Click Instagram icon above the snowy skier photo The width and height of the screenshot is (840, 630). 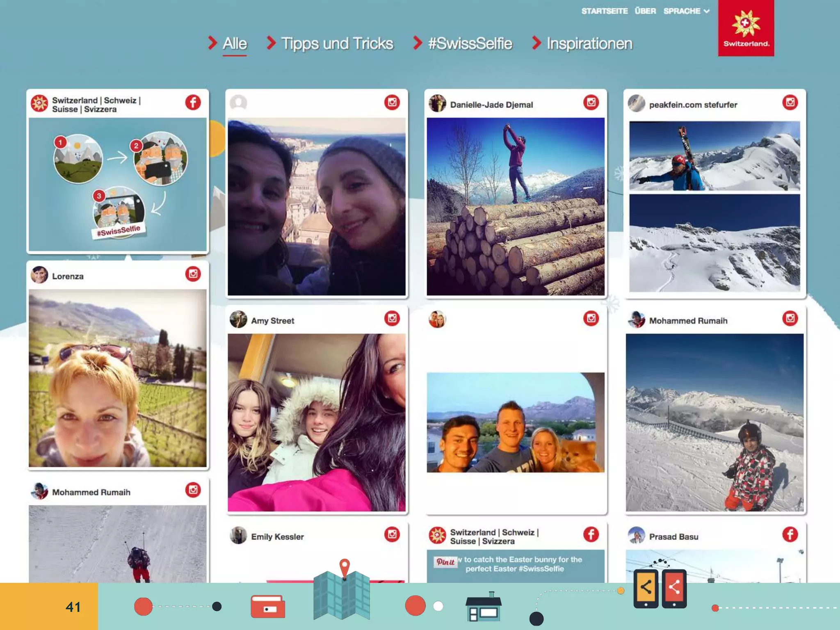click(790, 318)
